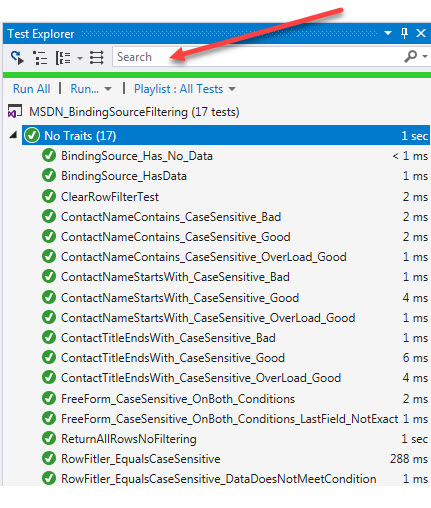Click passed icon beside BindingSource_Has_No_Data
The height and width of the screenshot is (508, 431).
click(49, 155)
